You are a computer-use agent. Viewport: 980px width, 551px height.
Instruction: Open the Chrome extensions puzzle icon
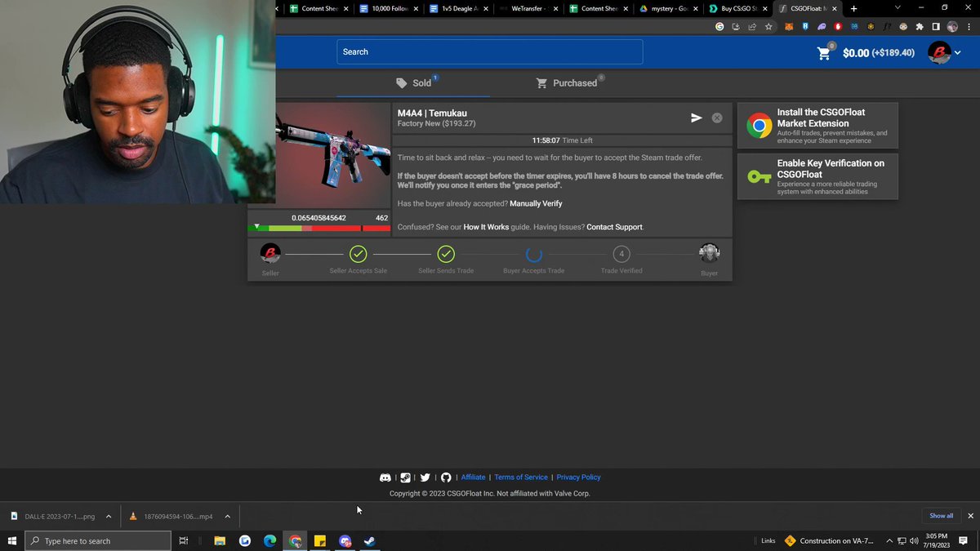(x=920, y=26)
